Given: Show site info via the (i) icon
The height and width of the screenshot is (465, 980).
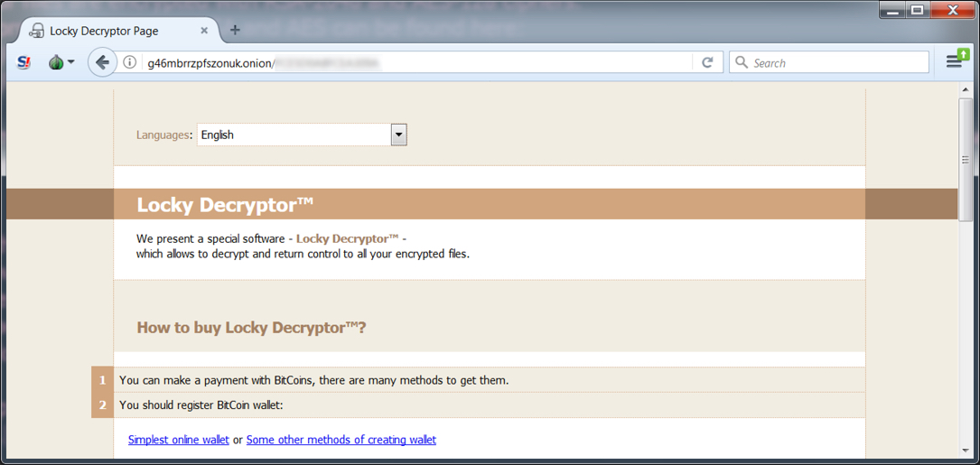Looking at the screenshot, I should [129, 62].
